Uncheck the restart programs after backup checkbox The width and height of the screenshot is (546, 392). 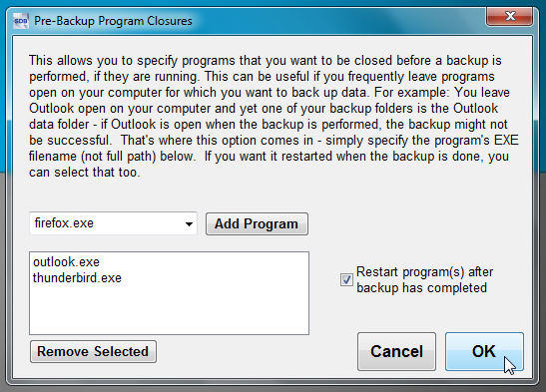click(x=346, y=279)
